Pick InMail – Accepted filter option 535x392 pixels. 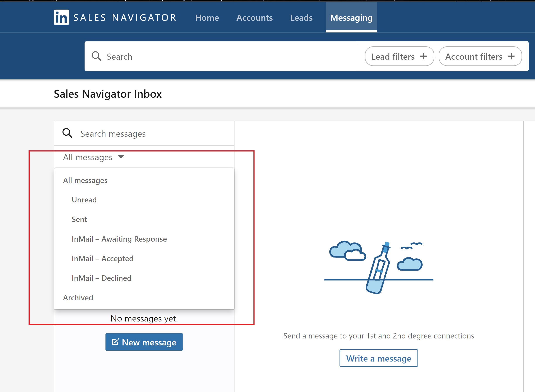pos(103,259)
